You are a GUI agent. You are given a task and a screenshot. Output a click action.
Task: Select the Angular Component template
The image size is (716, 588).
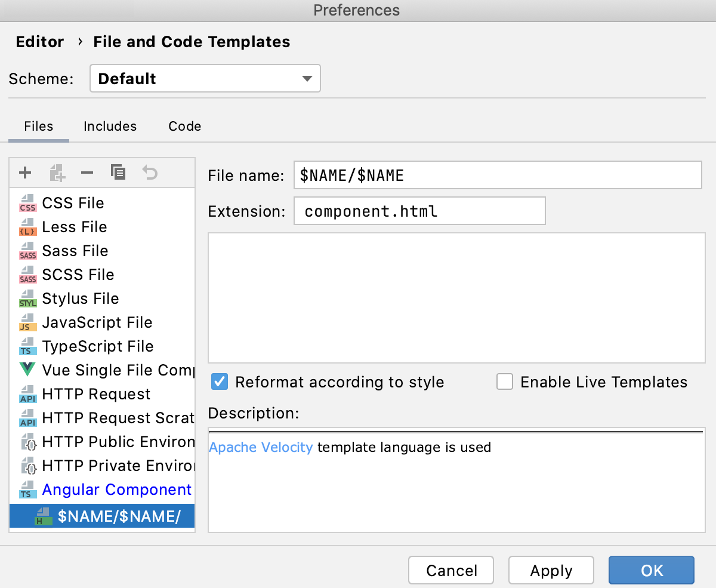click(102, 490)
